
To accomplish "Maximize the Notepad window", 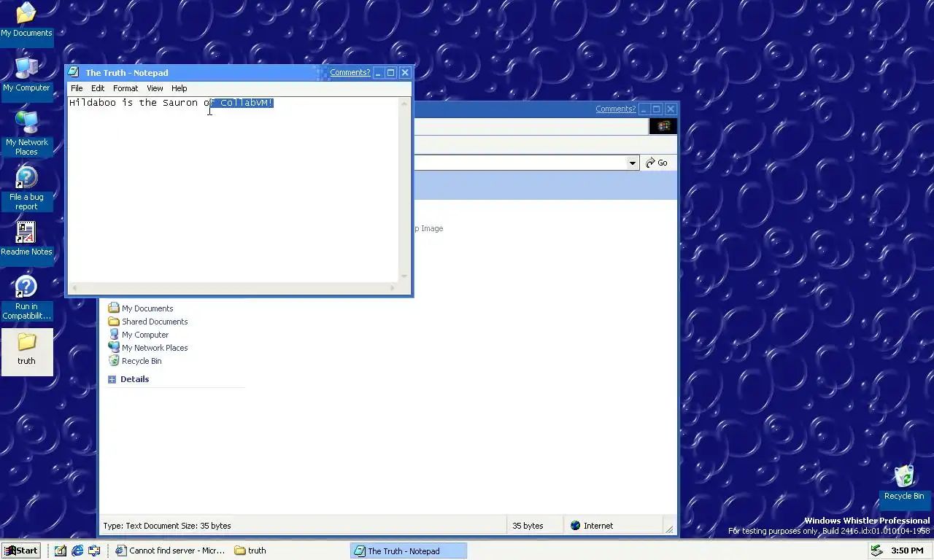I will [x=391, y=72].
